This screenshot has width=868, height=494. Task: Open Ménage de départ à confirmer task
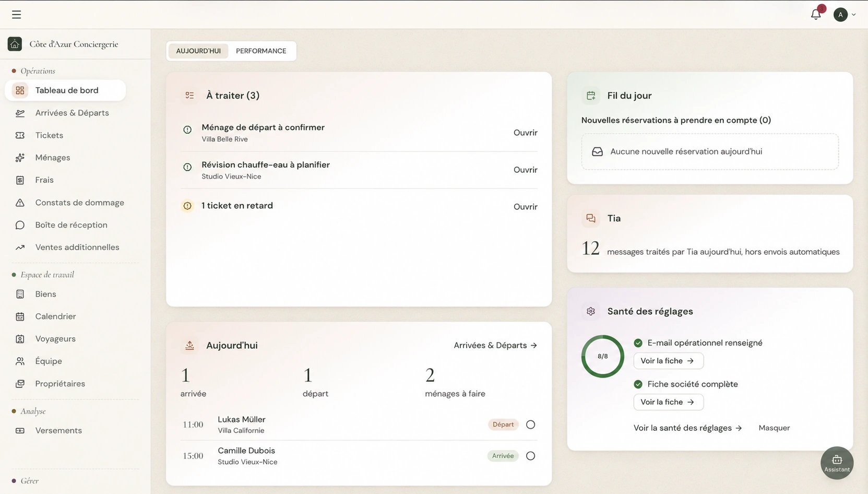[525, 133]
